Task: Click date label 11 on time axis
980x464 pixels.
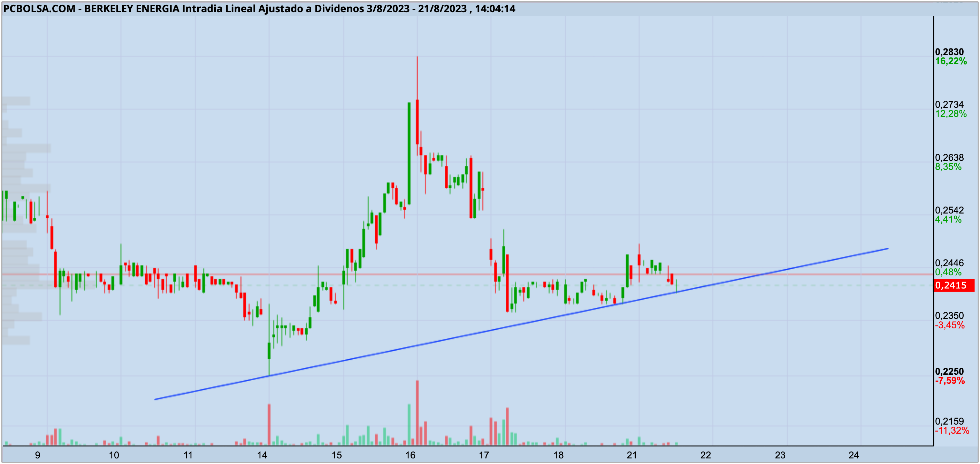Action: (188, 455)
